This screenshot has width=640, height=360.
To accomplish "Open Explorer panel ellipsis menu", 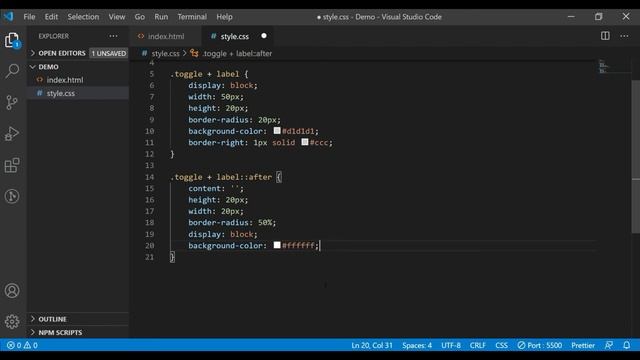I will click(113, 36).
